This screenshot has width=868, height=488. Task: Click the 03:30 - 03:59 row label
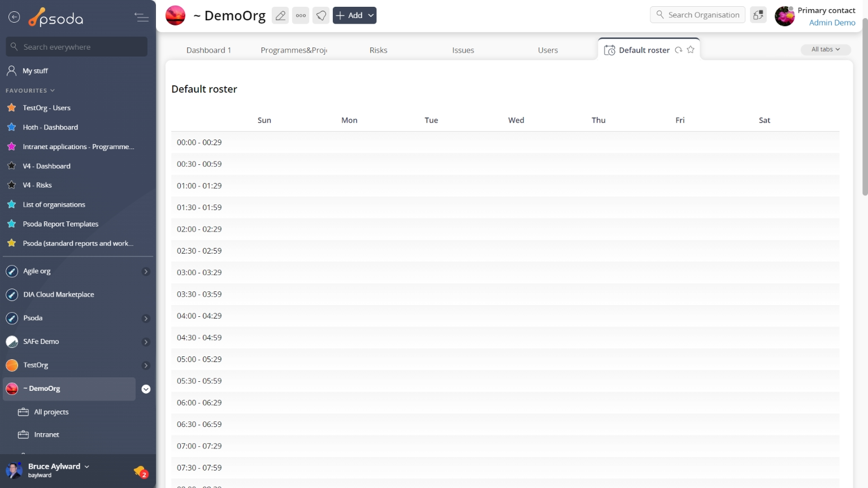(x=199, y=294)
